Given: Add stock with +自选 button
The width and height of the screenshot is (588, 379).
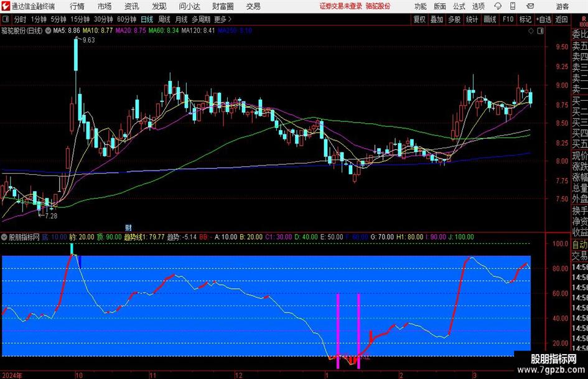Looking at the screenshot, I should tap(544, 19).
